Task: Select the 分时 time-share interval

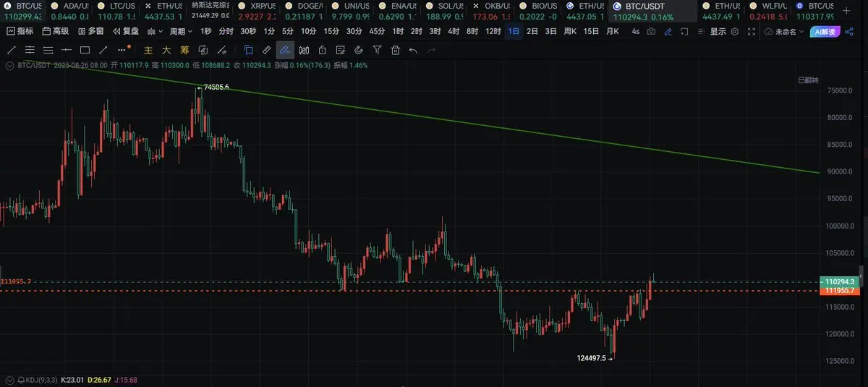Action: coord(226,31)
